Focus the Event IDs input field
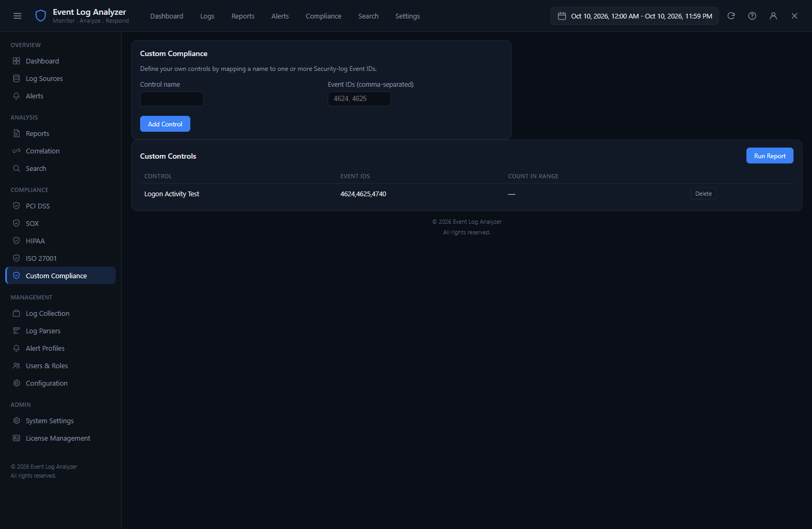 (359, 99)
